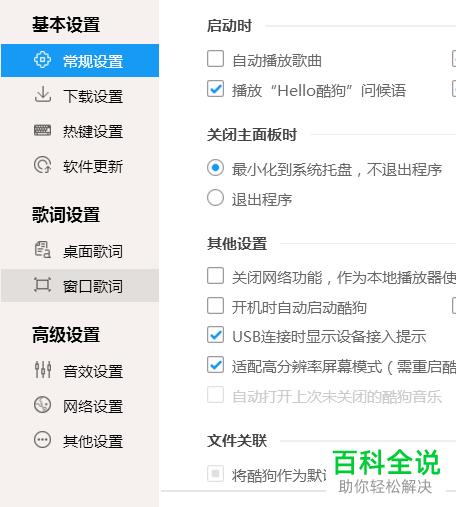The width and height of the screenshot is (456, 507).
Task: Click the window frame icon beside 窗口歌词
Action: coord(43,285)
